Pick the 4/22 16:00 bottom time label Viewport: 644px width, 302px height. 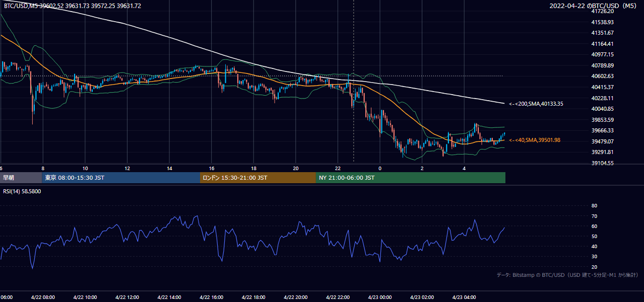coord(212,297)
